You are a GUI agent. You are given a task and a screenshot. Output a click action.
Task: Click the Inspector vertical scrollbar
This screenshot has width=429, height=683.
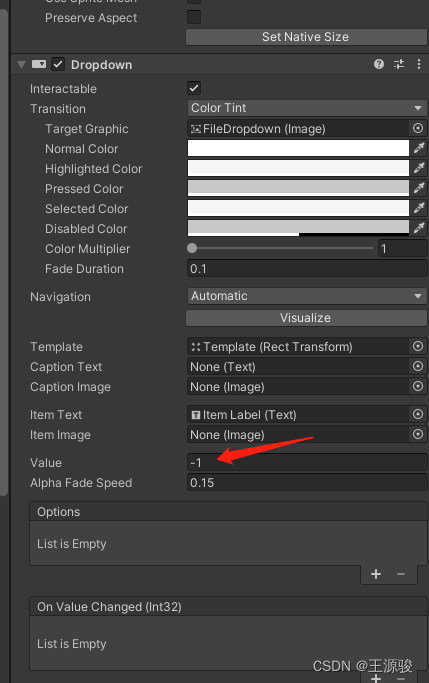coord(3,253)
